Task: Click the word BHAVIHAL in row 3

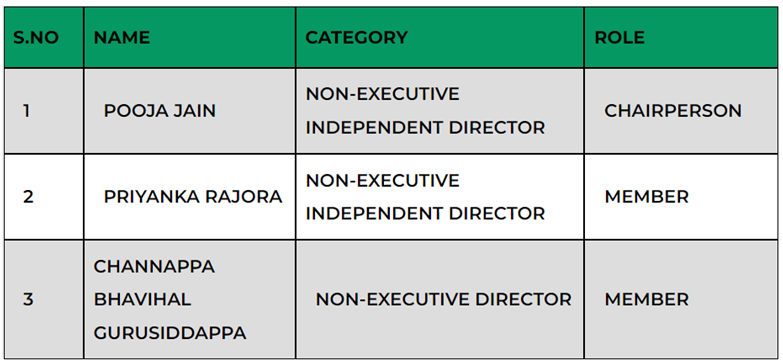Action: pyautogui.click(x=142, y=300)
